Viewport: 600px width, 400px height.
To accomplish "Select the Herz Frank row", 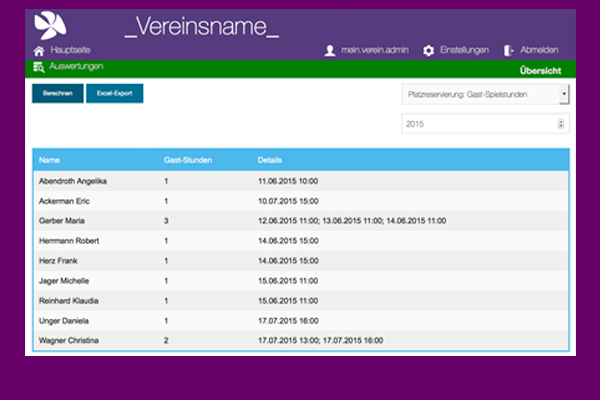I will (301, 261).
